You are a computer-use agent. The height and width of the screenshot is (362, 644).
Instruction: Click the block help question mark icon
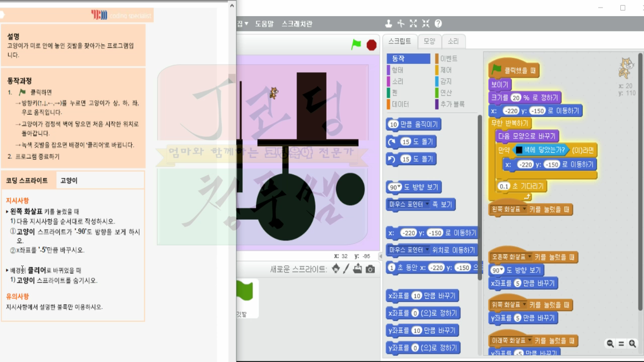point(439,23)
